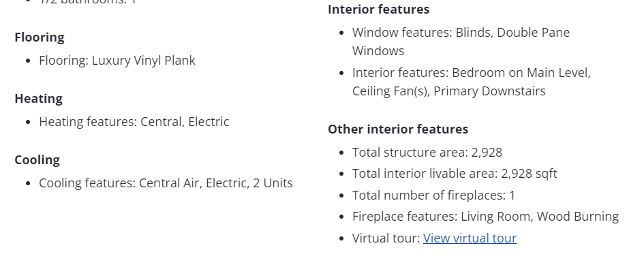Click the Heating section heading

tap(39, 99)
